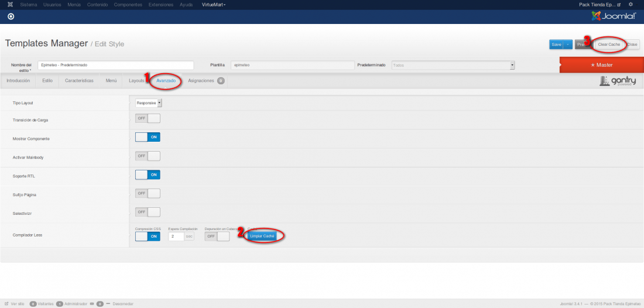The image size is (644, 308).
Task: Open the settings gear icon at top right
Action: [631, 5]
